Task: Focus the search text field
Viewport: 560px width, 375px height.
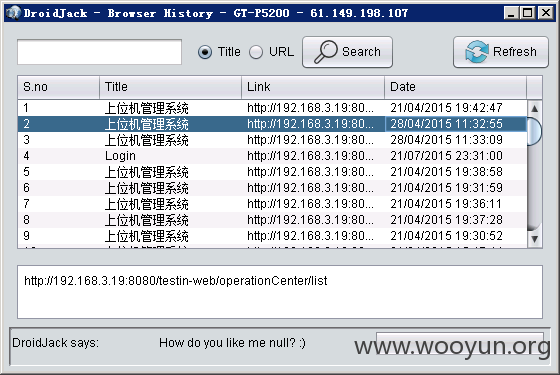Action: coord(99,52)
